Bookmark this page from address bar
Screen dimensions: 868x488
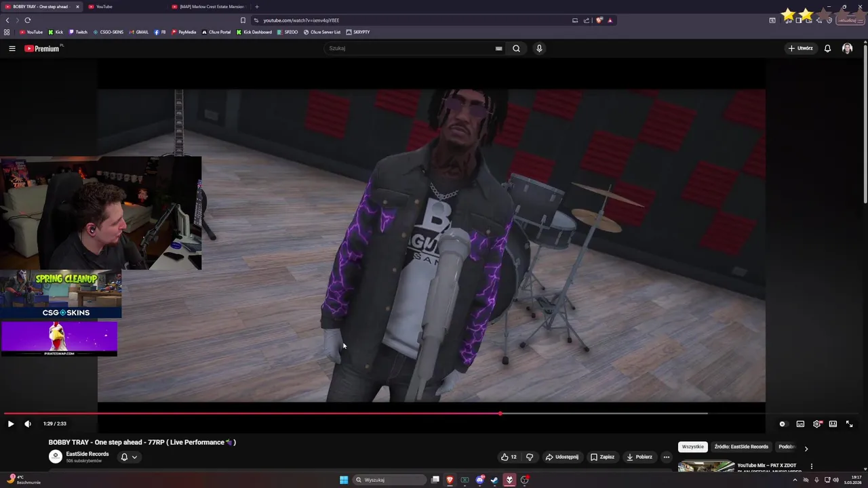click(x=243, y=20)
